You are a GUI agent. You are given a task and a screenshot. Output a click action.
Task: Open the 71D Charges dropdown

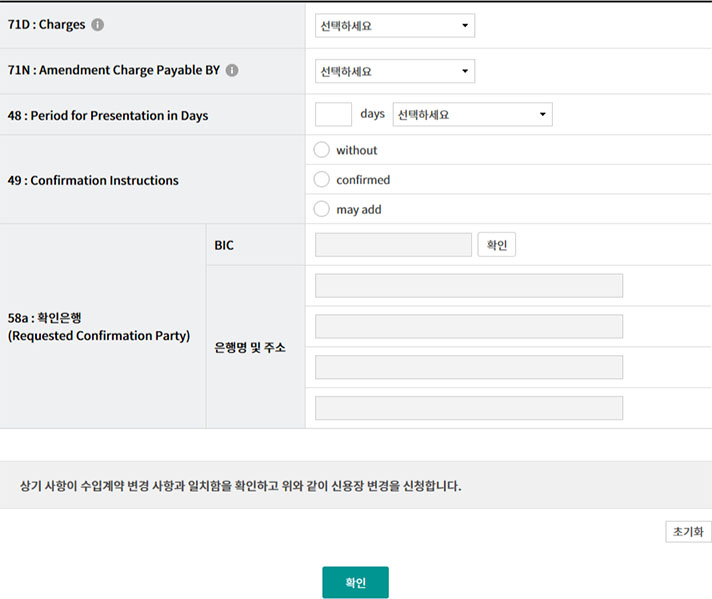click(394, 25)
